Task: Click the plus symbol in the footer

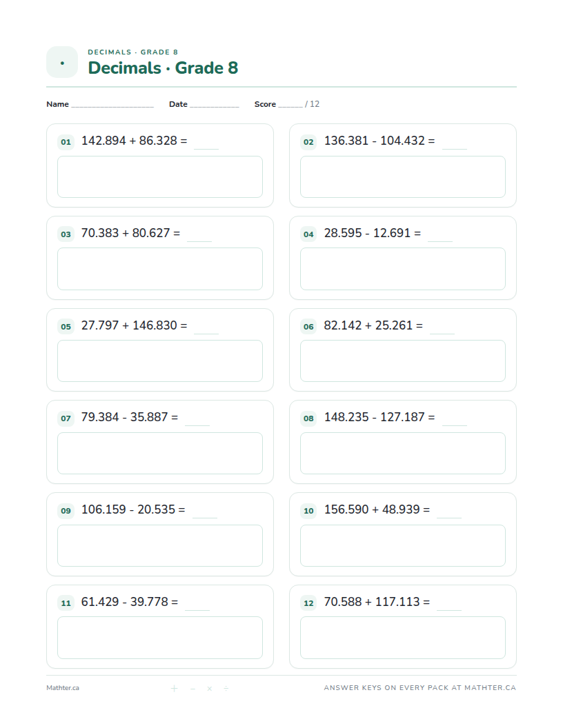Action: pyautogui.click(x=174, y=688)
